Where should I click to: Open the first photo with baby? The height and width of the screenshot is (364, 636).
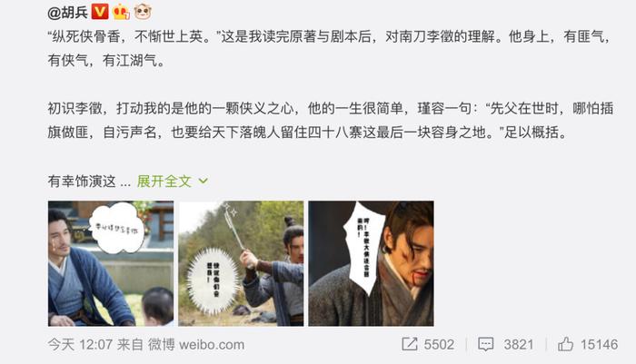pos(111,263)
